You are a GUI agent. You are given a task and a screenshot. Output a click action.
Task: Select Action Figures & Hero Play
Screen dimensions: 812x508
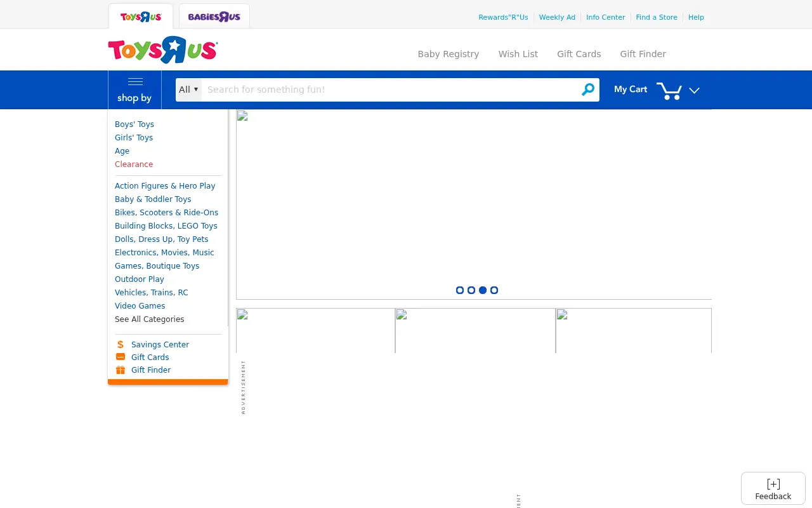coord(165,186)
